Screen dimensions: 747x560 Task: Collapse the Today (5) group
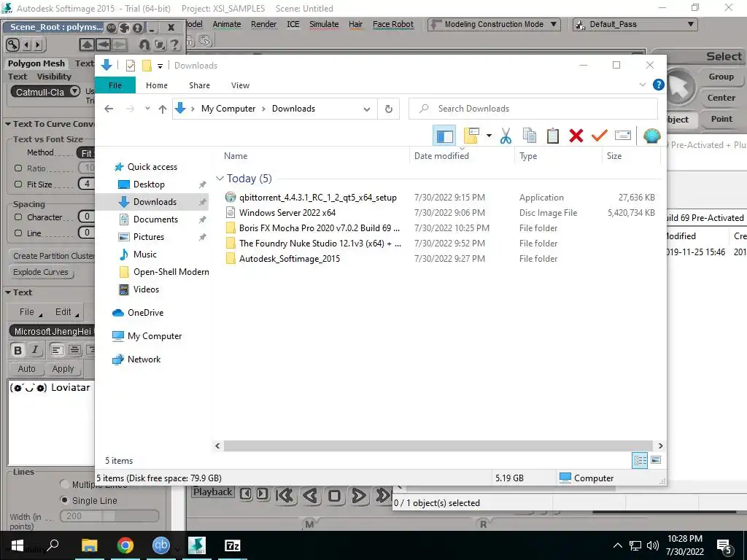(220, 179)
